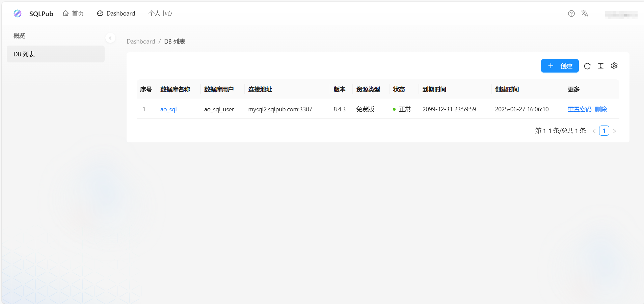This screenshot has width=644, height=304.
Task: Click the refresh icon above the table
Action: 587,66
